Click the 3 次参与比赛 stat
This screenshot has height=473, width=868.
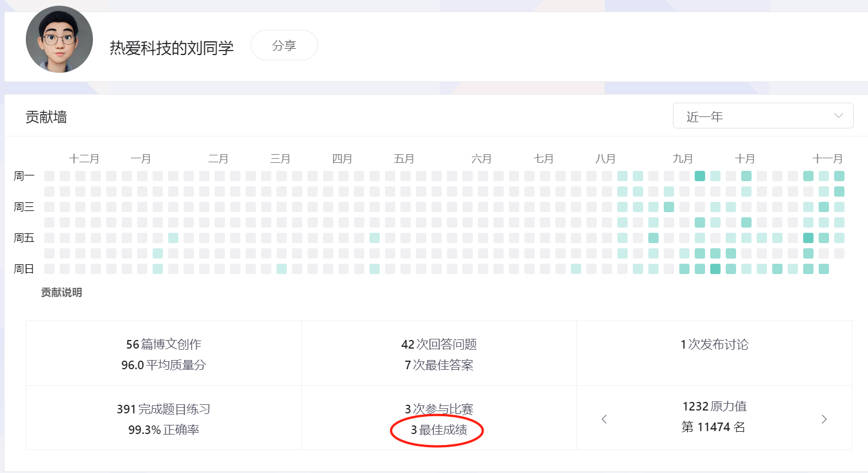pyautogui.click(x=439, y=409)
